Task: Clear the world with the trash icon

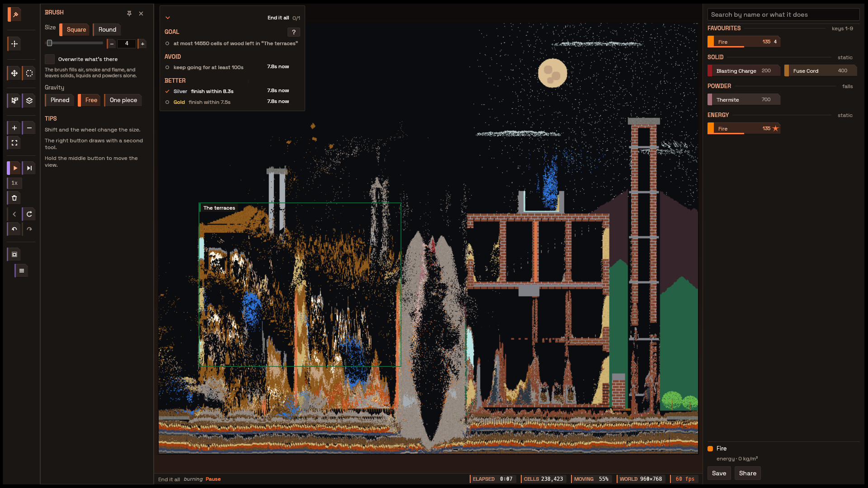Action: [x=14, y=198]
